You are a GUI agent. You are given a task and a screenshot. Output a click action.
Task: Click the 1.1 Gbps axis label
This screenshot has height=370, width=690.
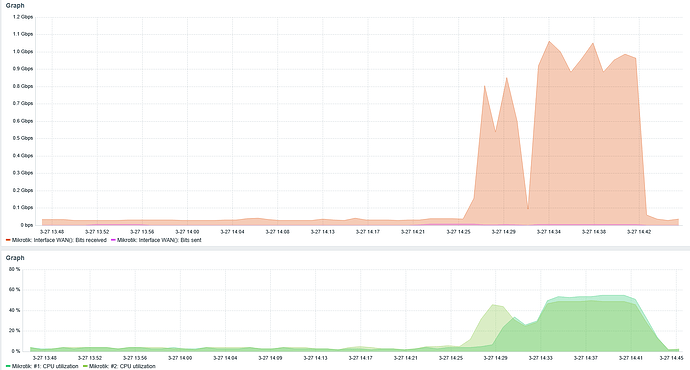coord(23,34)
